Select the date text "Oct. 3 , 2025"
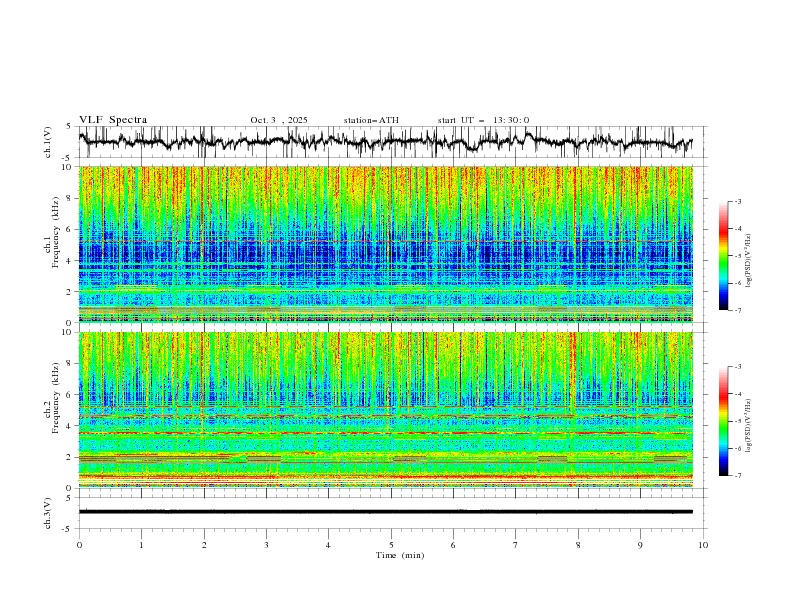The width and height of the screenshot is (792, 612). click(x=279, y=120)
